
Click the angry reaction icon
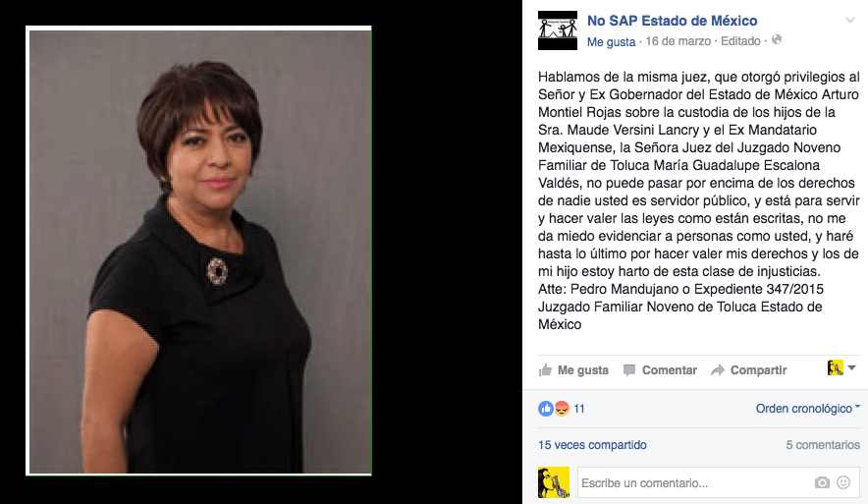pos(562,409)
